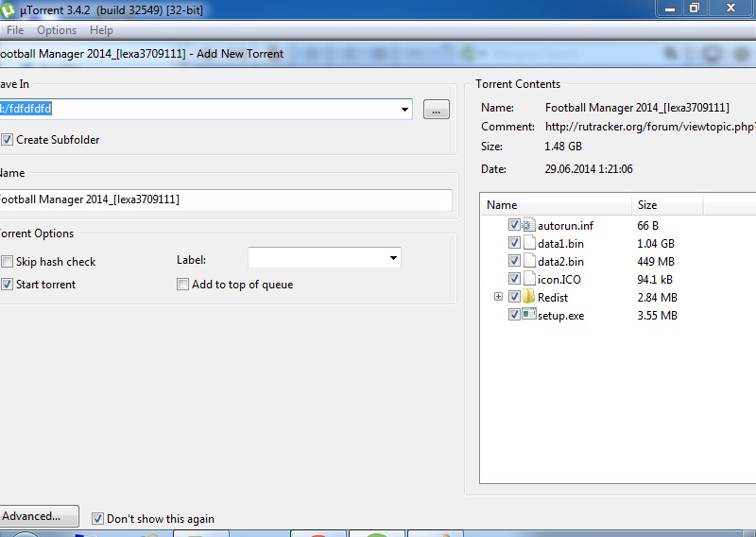The height and width of the screenshot is (537, 756).
Task: Click the 94.1 kB size value
Action: tap(655, 279)
